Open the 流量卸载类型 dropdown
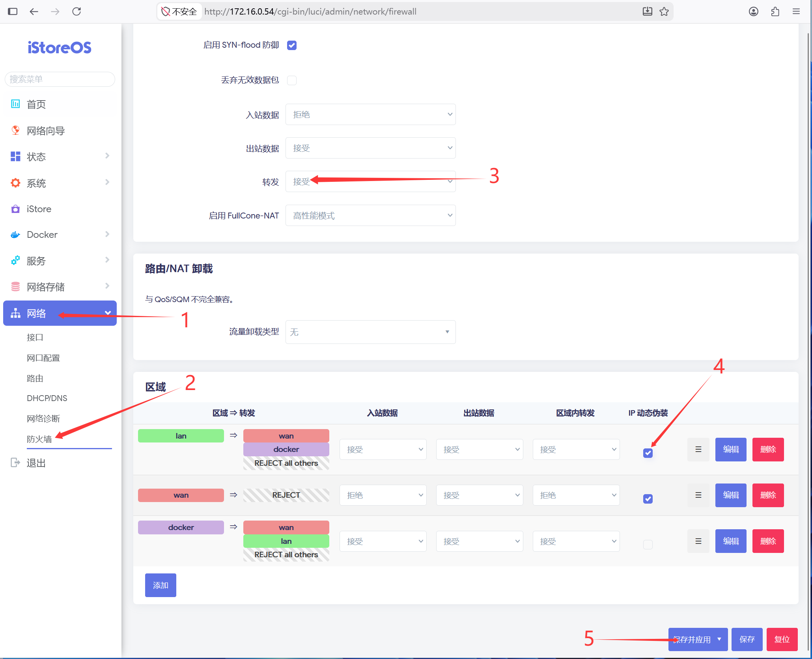 click(x=371, y=332)
